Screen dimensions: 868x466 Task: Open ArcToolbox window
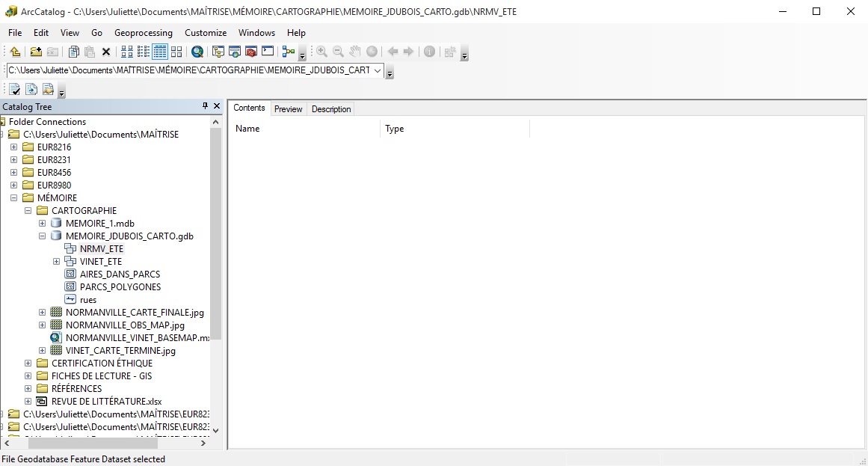[250, 51]
